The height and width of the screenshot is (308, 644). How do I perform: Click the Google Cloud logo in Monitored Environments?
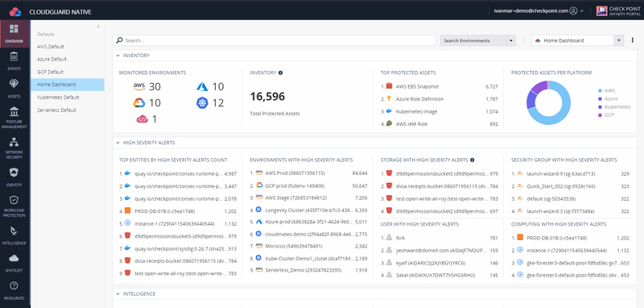pos(139,103)
